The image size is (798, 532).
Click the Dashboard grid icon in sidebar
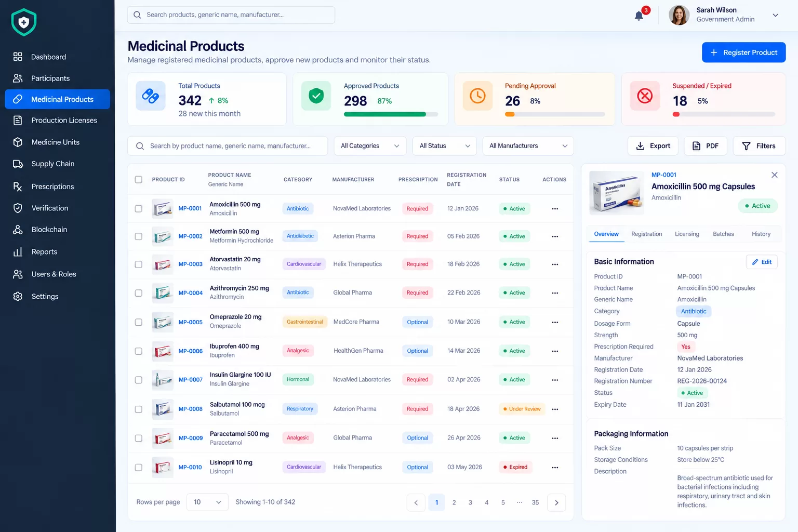click(18, 57)
